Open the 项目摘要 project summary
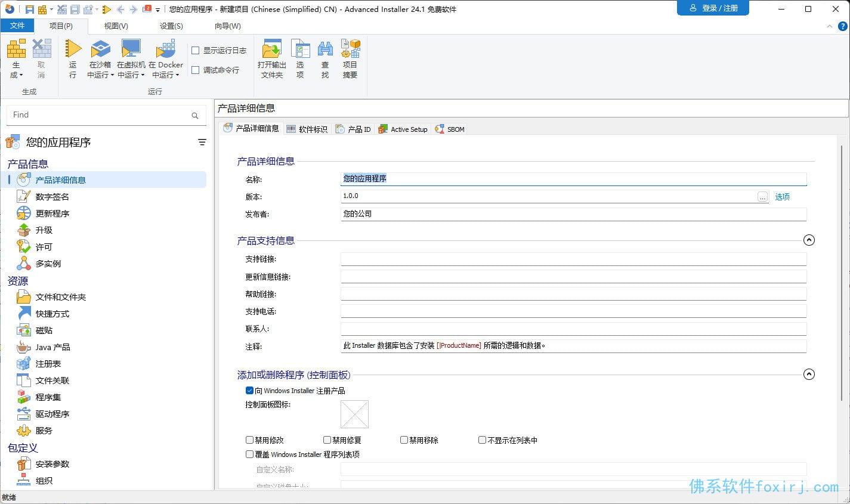This screenshot has height=504, width=850. pos(350,58)
